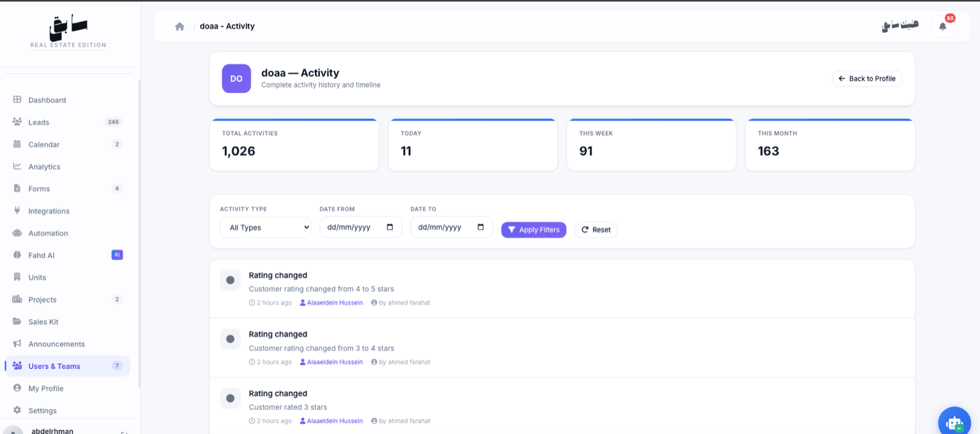980x434 pixels.
Task: Click Apply Filters button
Action: point(533,230)
